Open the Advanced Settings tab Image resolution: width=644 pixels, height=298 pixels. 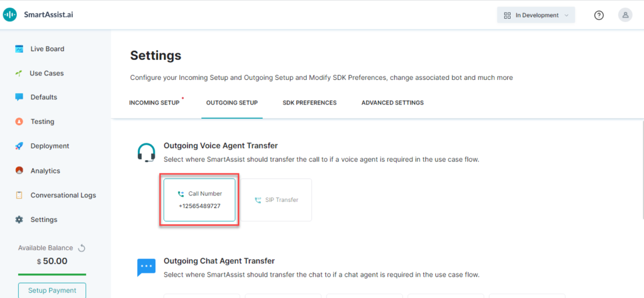[x=392, y=103]
